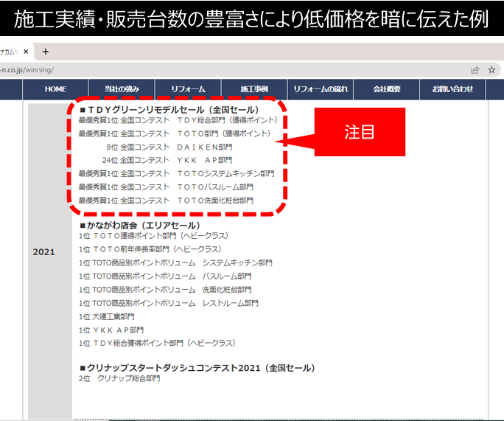
Task: Click line 1位 ＹＫＫ ＡＰ部門
Action: (111, 330)
